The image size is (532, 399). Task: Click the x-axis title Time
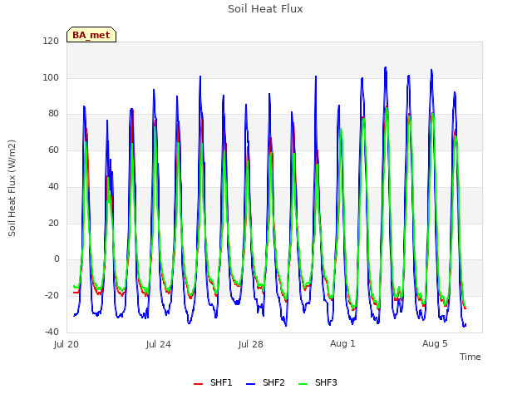pos(470,357)
